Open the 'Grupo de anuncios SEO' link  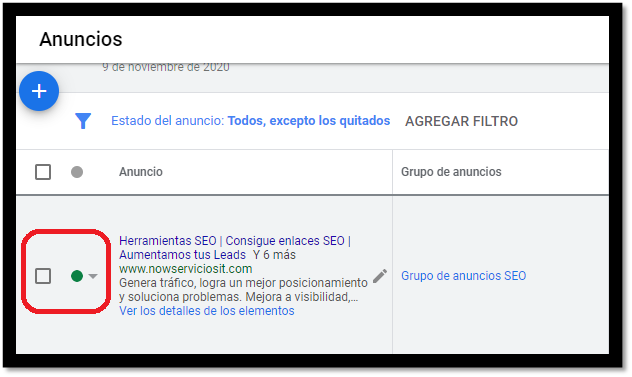coord(464,276)
